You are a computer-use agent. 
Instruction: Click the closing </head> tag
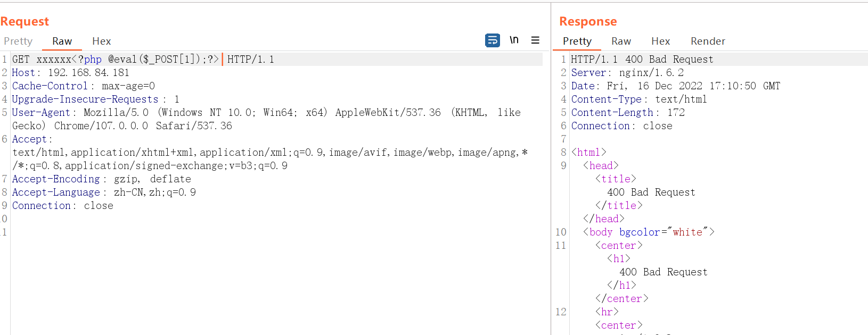click(604, 219)
